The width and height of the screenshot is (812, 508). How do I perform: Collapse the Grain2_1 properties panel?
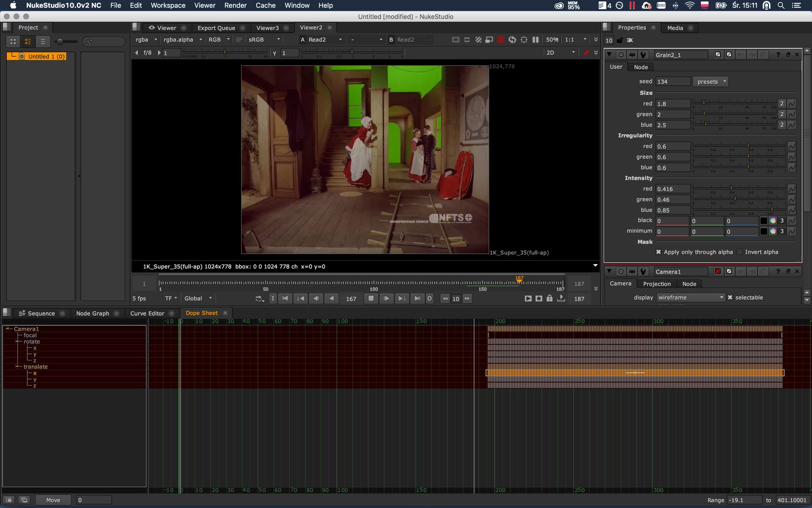pyautogui.click(x=609, y=54)
